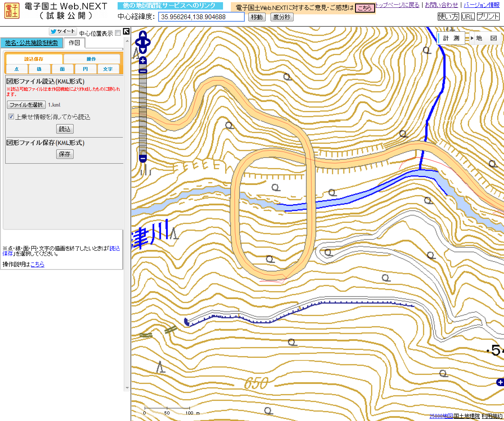Click the 保存 save button
Image resolution: width=504 pixels, height=421 pixels.
coord(65,154)
